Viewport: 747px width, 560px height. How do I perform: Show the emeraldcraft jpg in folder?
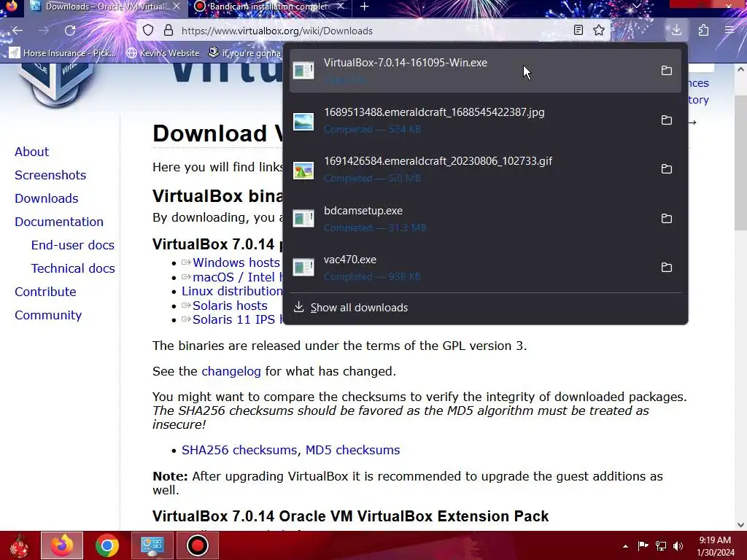(x=667, y=120)
